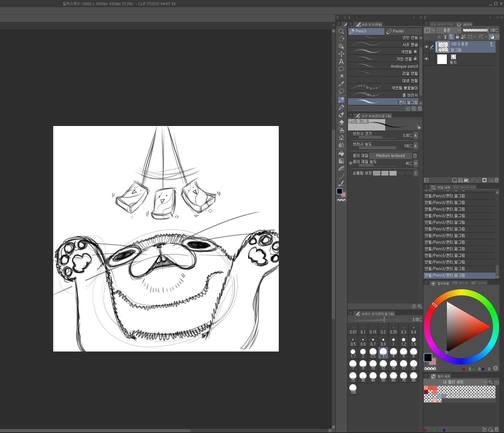Viewport: 504px width, 433px height.
Task: Delete layer using trash icon in layer panel
Action: point(496,180)
